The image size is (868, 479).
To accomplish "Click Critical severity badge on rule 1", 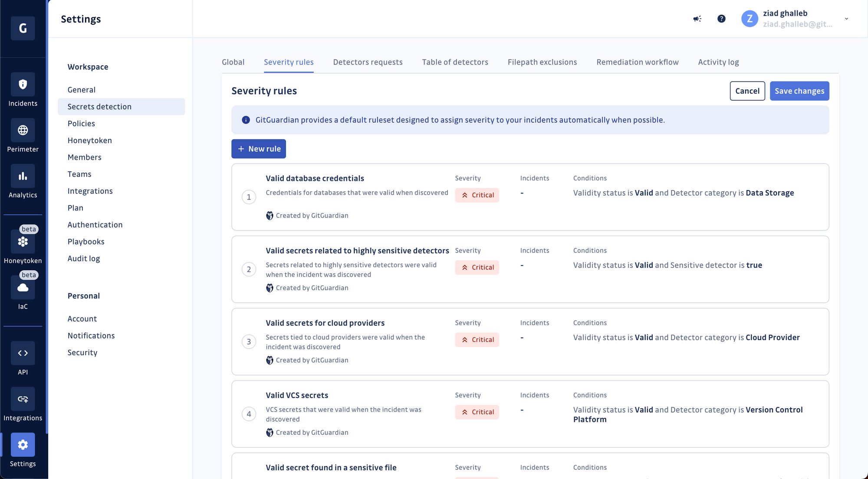I will pos(477,195).
